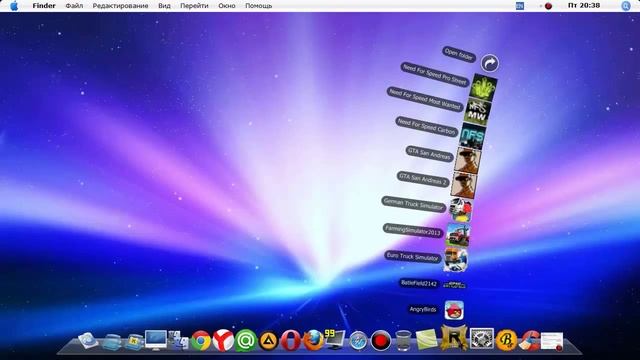This screenshot has height=360, width=640.
Task: Click the Need For Speed Carbon label
Action: 427,127
